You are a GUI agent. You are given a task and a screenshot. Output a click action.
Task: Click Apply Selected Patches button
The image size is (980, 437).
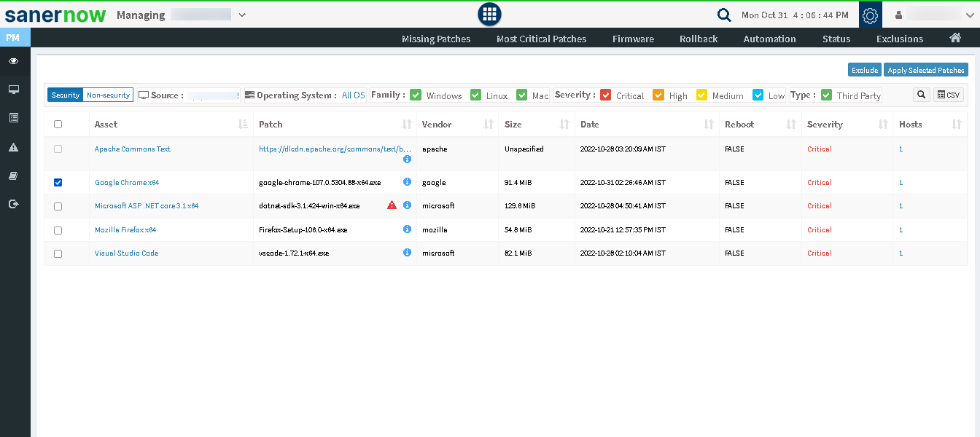pos(926,70)
